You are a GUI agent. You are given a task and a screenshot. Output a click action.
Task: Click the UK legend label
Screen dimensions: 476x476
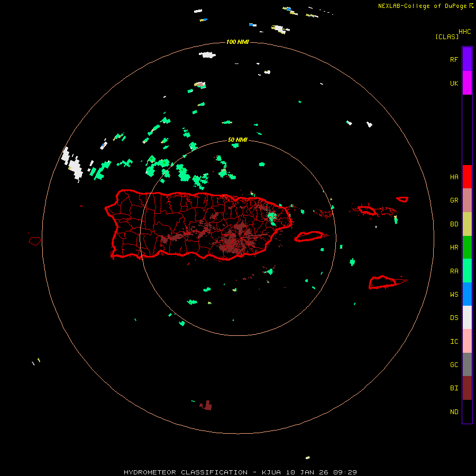pos(454,83)
